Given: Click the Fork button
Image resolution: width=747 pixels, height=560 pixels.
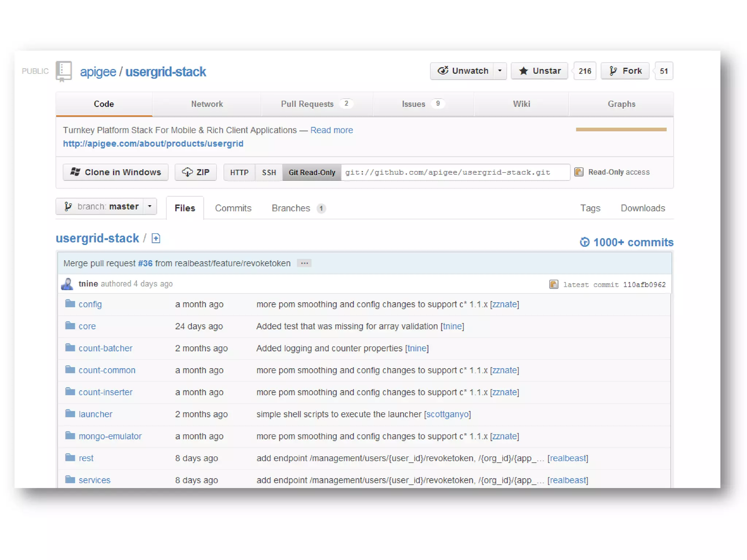Looking at the screenshot, I should click(x=625, y=71).
